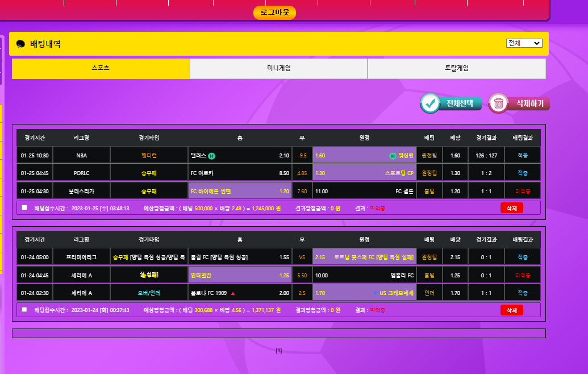This screenshot has height=374, width=588.
Task: Delete the 01-24 bet with red 삭제 button
Action: [x=511, y=310]
